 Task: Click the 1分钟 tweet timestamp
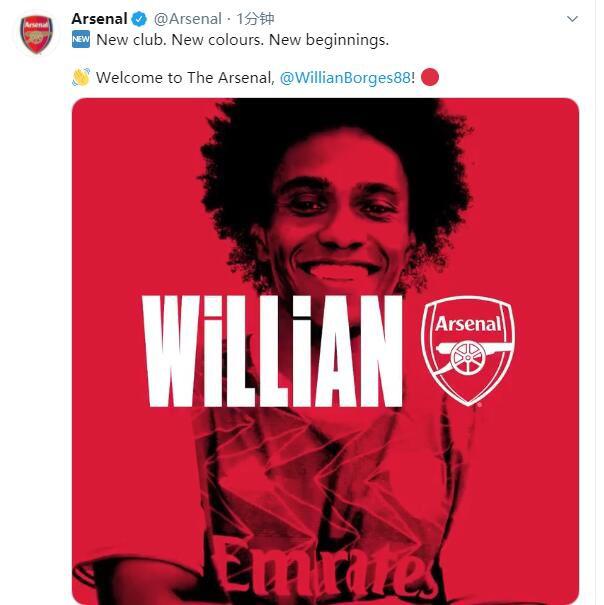coord(255,19)
